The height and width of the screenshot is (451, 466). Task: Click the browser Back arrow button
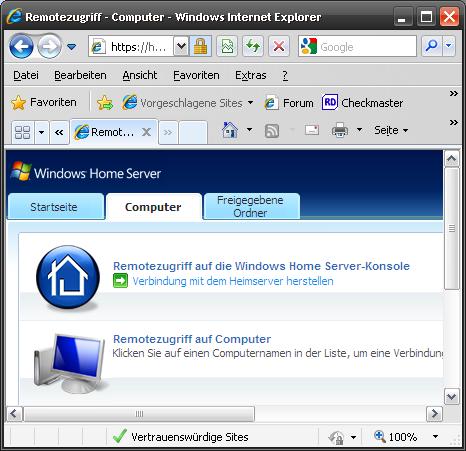coord(22,46)
